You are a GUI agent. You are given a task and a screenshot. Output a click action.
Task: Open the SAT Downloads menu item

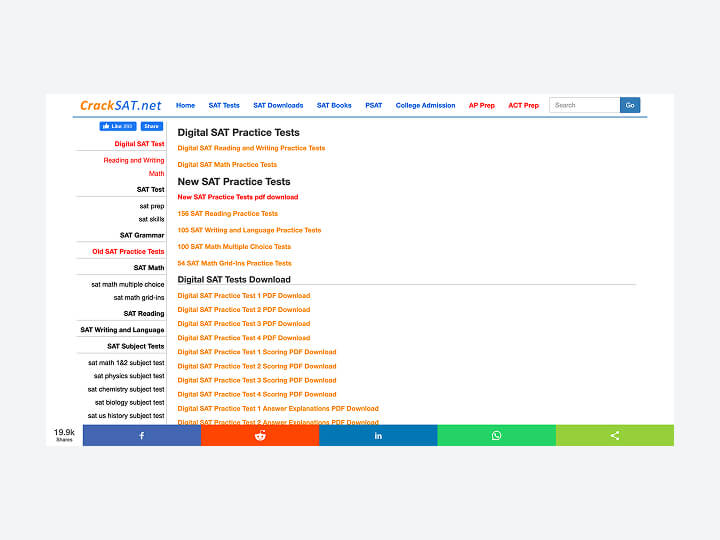click(x=278, y=105)
